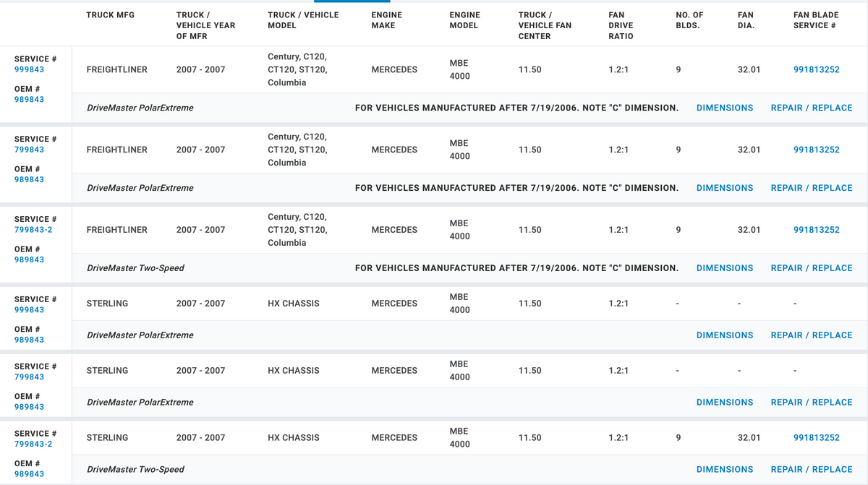Open service number 799843-2 in Sterling row
868x485 pixels.
[x=33, y=445]
